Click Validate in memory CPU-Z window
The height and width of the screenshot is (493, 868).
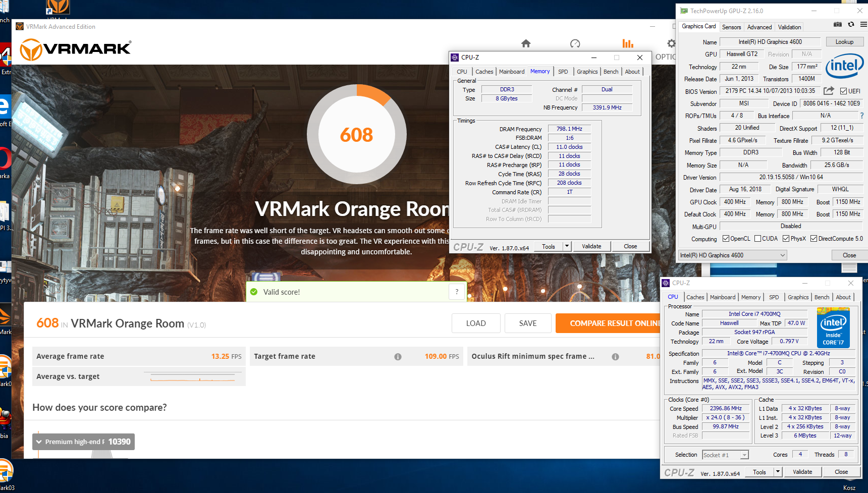591,246
